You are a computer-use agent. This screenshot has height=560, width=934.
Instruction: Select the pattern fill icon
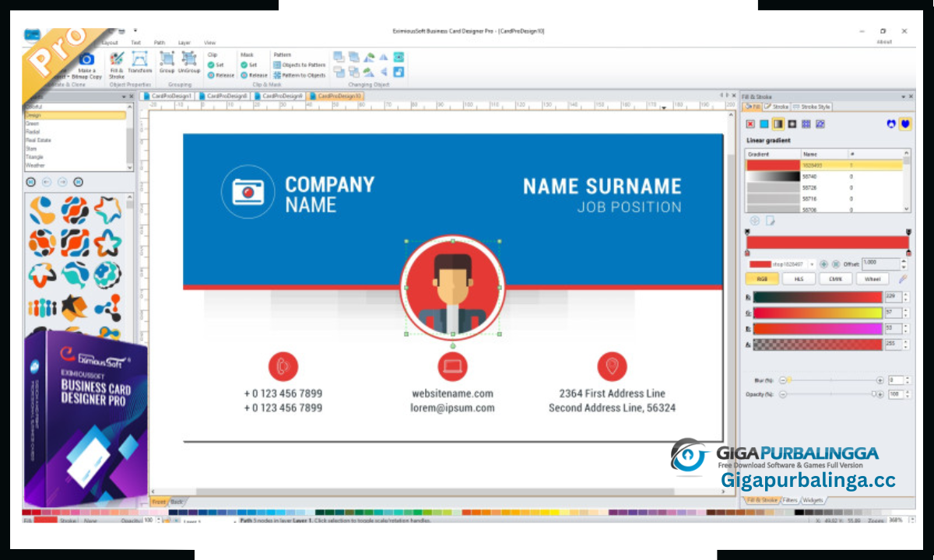tap(806, 124)
